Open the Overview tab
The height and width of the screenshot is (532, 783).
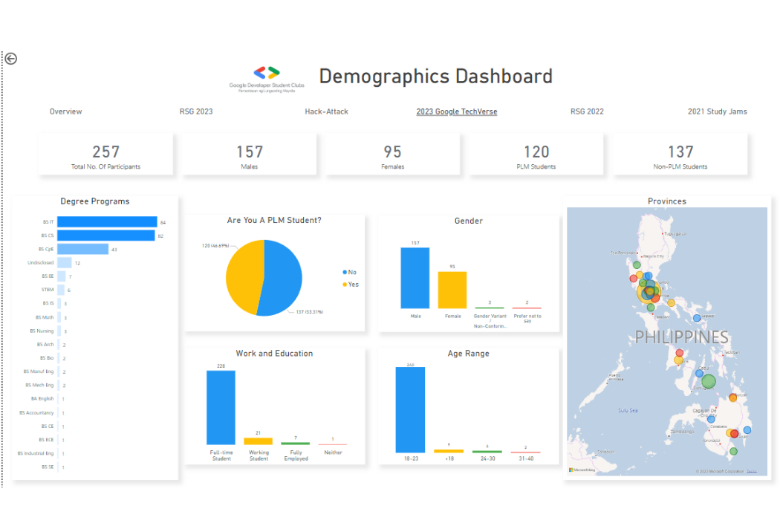(x=65, y=111)
